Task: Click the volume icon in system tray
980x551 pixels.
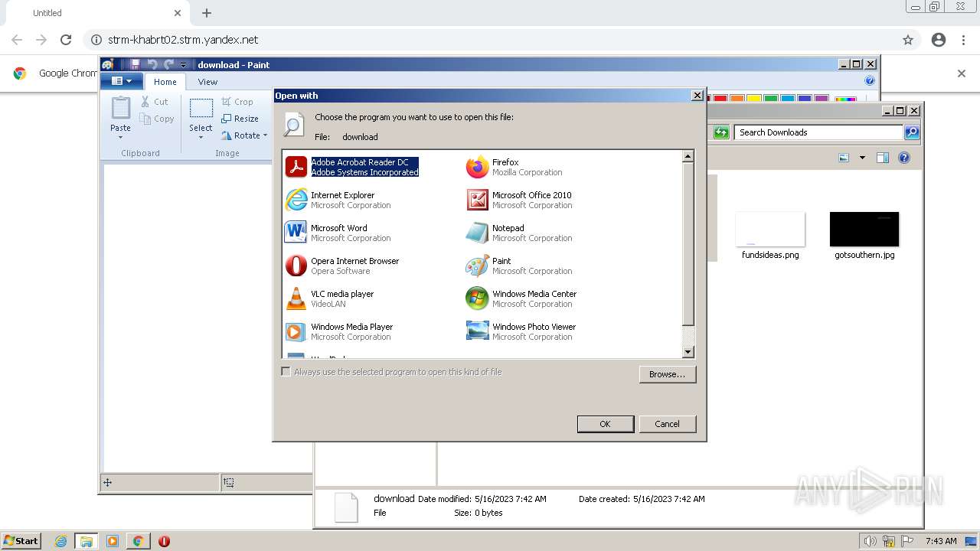Action: [x=870, y=541]
